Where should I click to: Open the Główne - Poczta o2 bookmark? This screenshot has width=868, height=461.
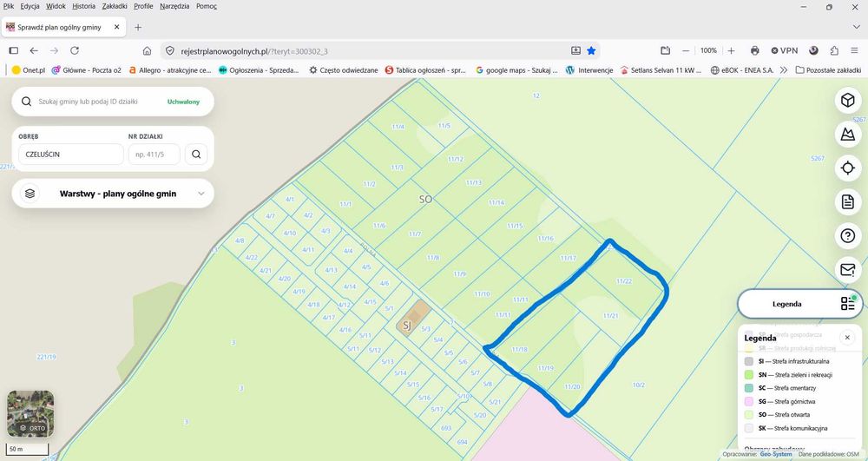[86, 70]
